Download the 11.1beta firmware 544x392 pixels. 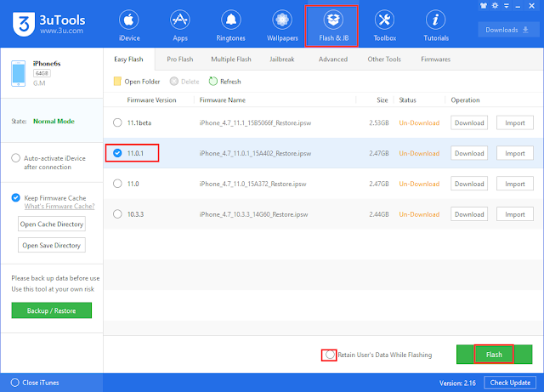pos(469,123)
